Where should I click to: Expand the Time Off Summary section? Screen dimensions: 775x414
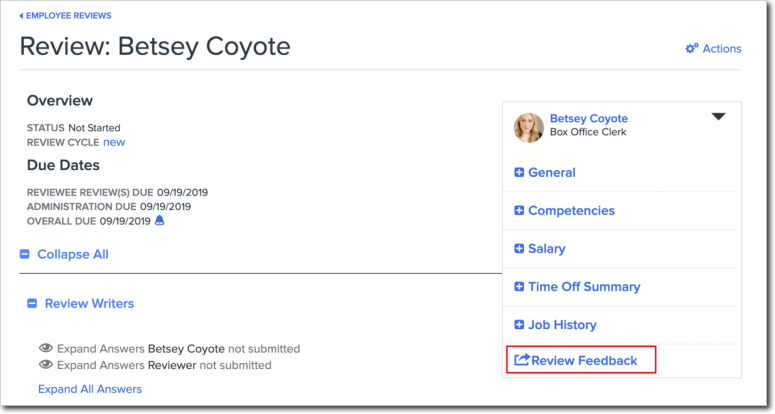click(x=583, y=287)
